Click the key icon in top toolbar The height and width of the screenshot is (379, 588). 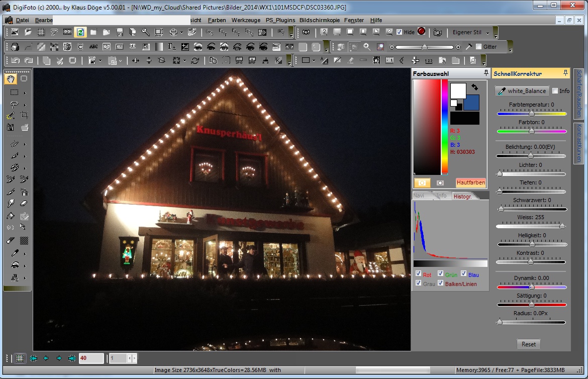coord(146,32)
